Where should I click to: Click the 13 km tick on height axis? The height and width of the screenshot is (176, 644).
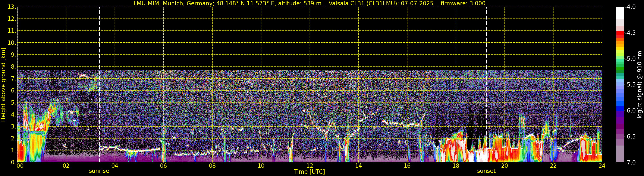(x=11, y=7)
